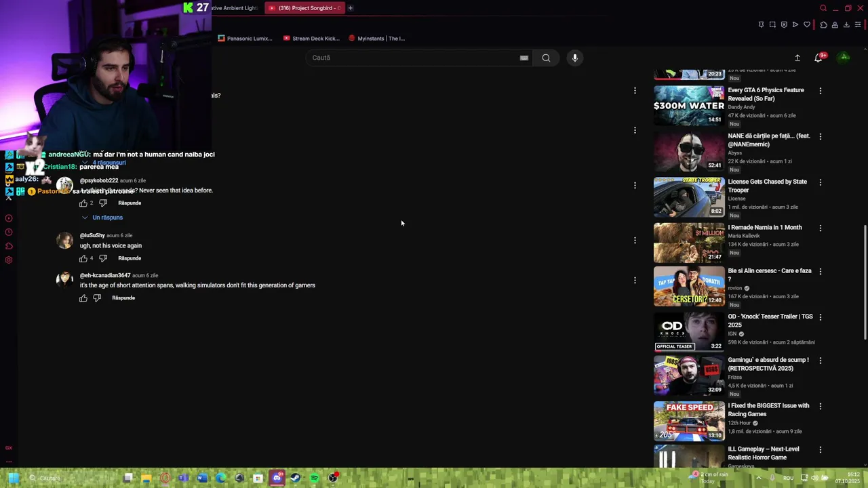The height and width of the screenshot is (488, 868).
Task: Click the pin icon in browser toolbar
Action: [x=761, y=24]
